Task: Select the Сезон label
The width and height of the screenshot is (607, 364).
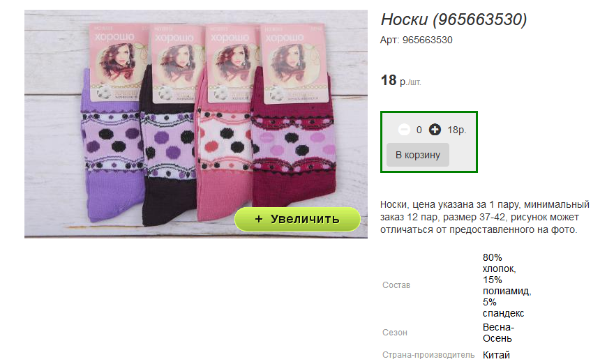Action: pos(394,333)
